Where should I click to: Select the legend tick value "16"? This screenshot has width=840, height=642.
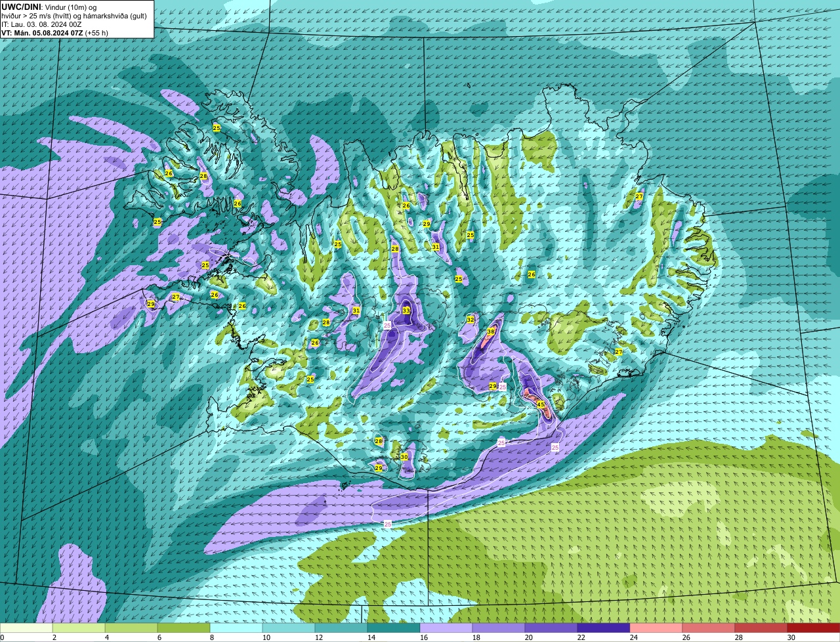pyautogui.click(x=423, y=637)
